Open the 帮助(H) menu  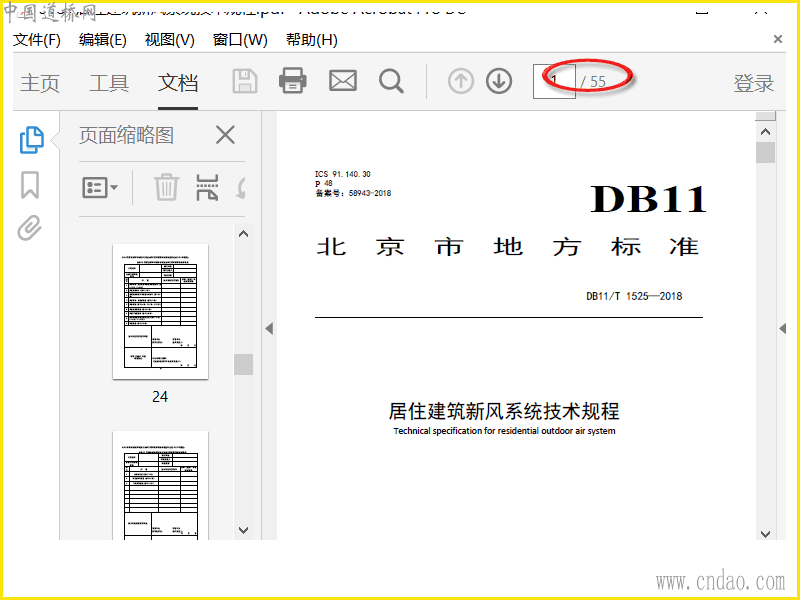[x=311, y=39]
